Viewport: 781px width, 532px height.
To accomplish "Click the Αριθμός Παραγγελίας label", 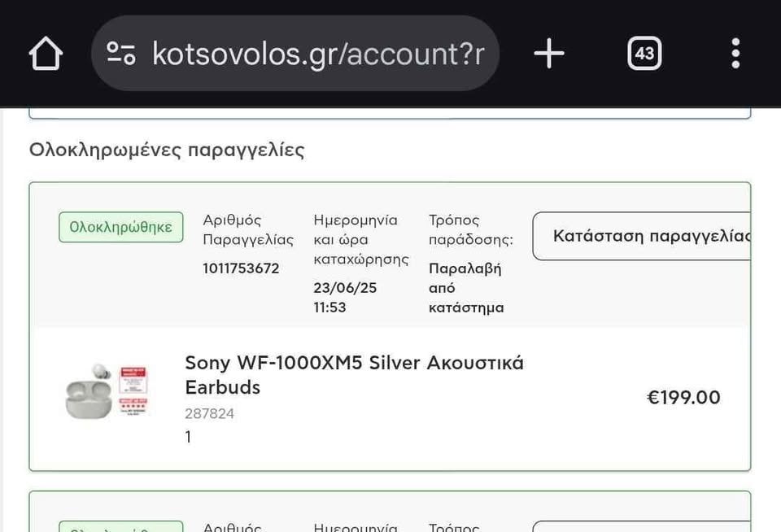I will [x=248, y=229].
